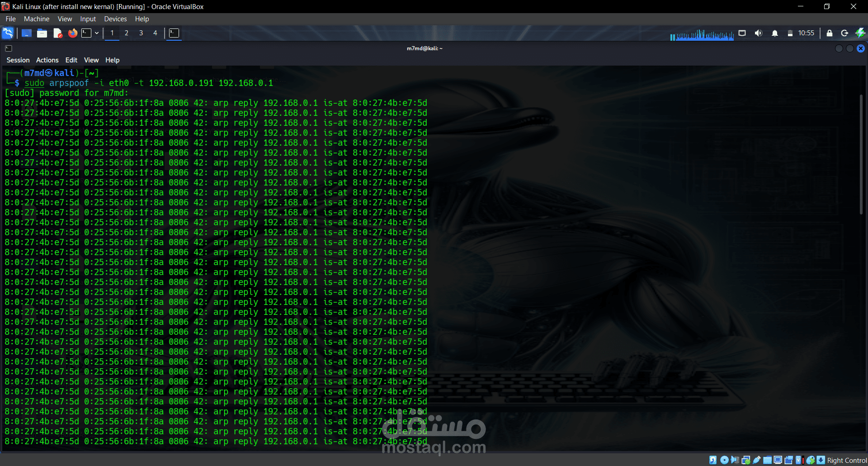Launch the file manager from the panel

[x=42, y=33]
